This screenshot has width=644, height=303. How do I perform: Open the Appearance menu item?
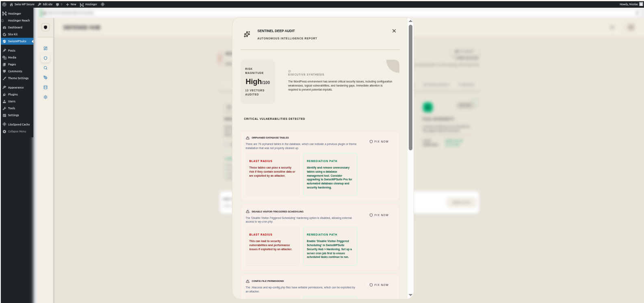point(15,88)
